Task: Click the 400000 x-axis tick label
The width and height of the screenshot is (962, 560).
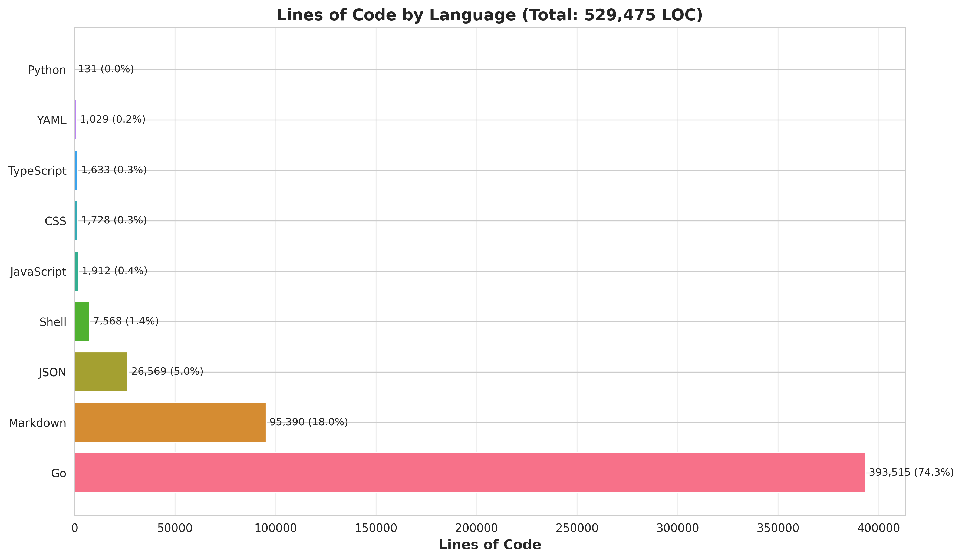Action: coord(878,528)
